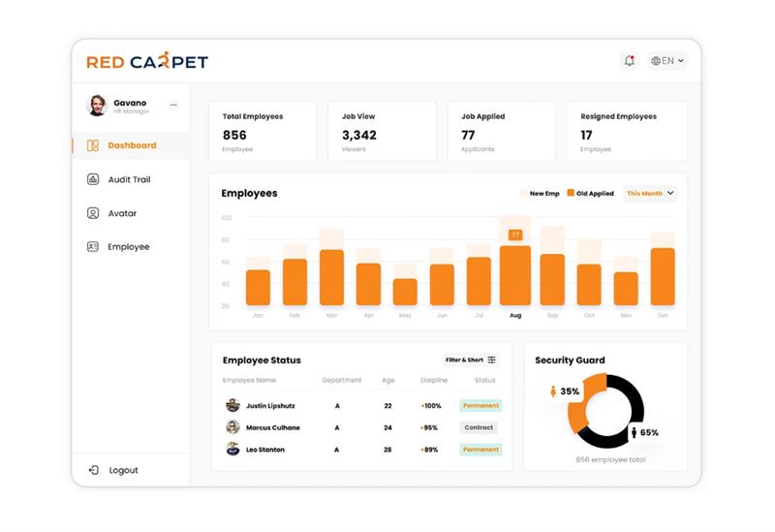Click the Avatar sidebar icon
Screen dimensions: 775x532
[93, 213]
